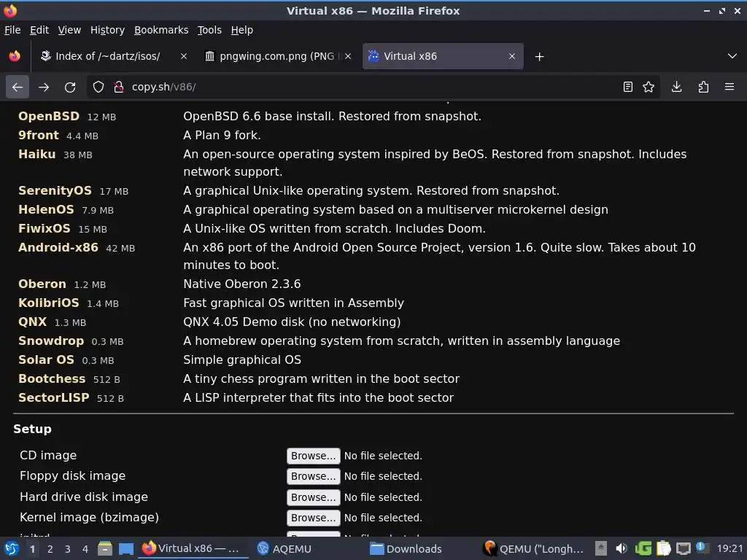Run Solar OS

point(46,360)
